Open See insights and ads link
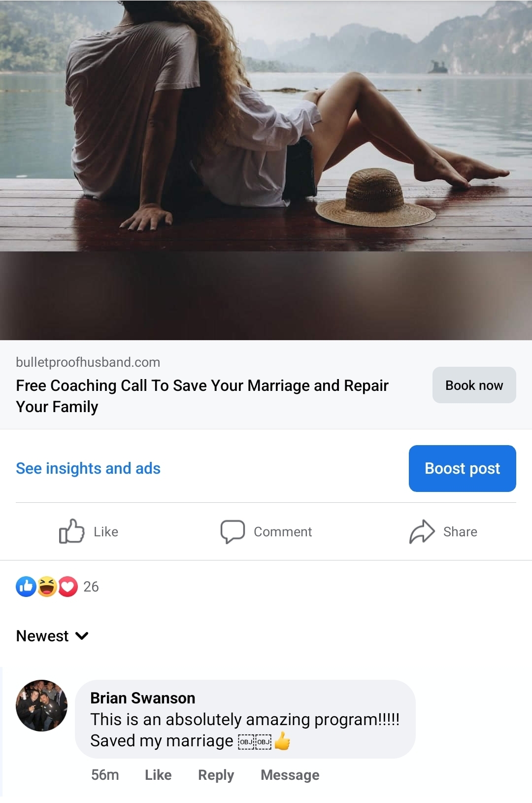 [88, 468]
